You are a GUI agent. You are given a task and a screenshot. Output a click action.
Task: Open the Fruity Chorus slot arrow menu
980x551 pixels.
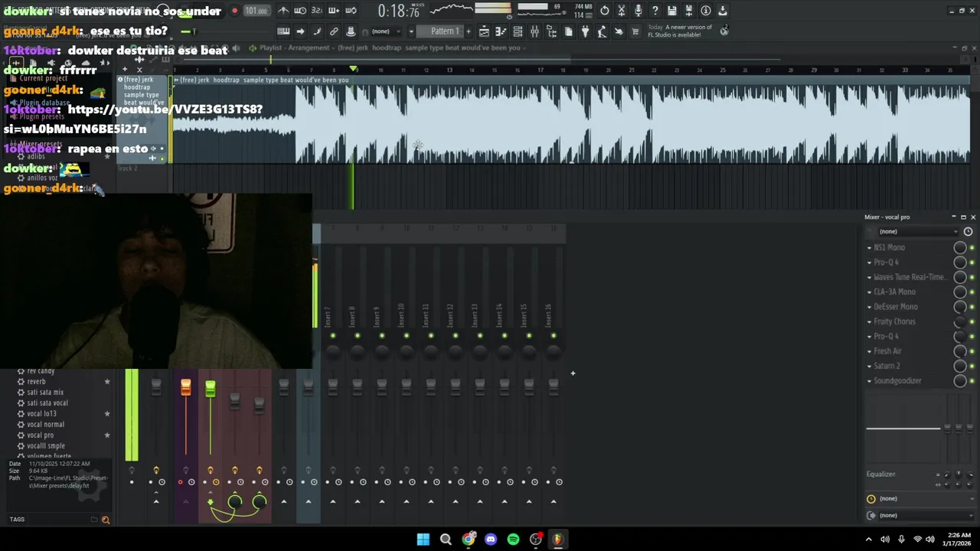(869, 321)
